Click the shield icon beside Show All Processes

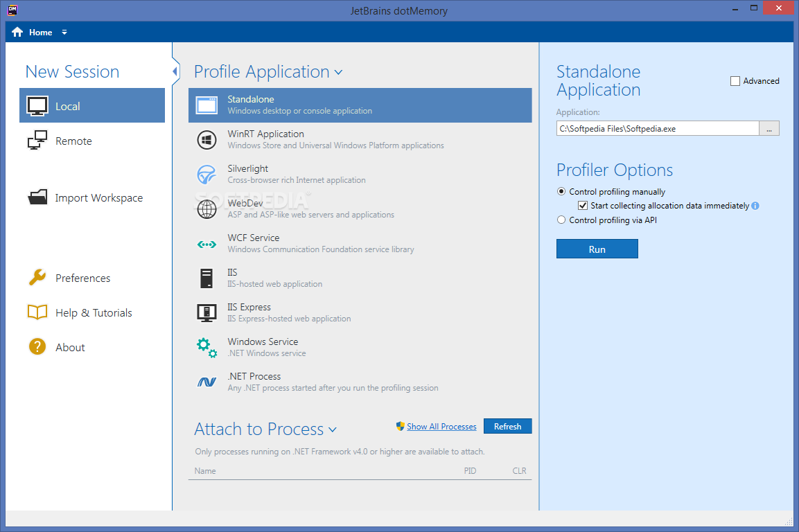[401, 426]
